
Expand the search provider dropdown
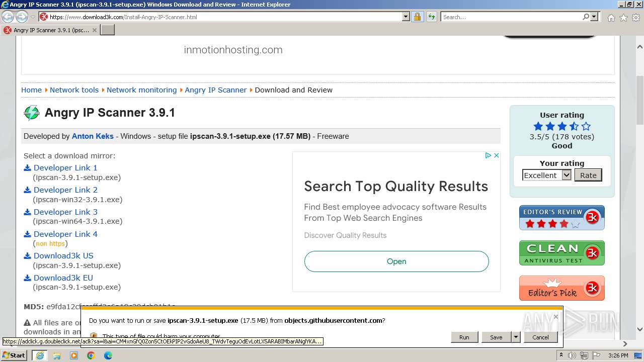[x=594, y=17]
